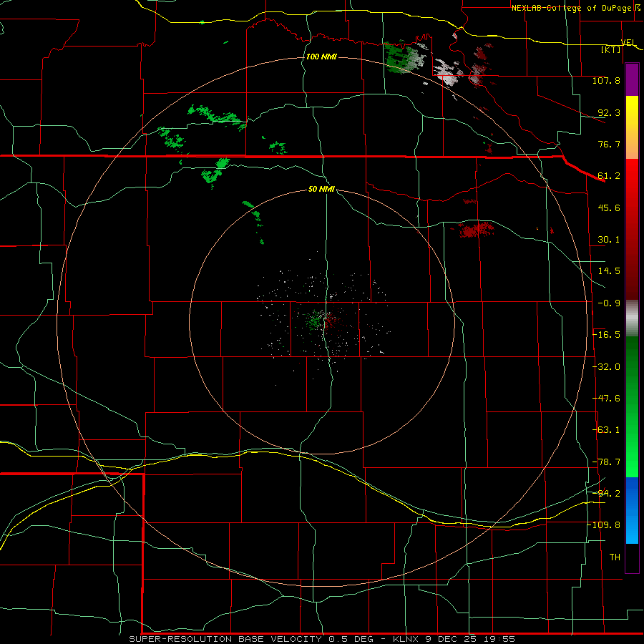
Task: Pick the yellow segment of velocity color bar
Action: [632, 113]
